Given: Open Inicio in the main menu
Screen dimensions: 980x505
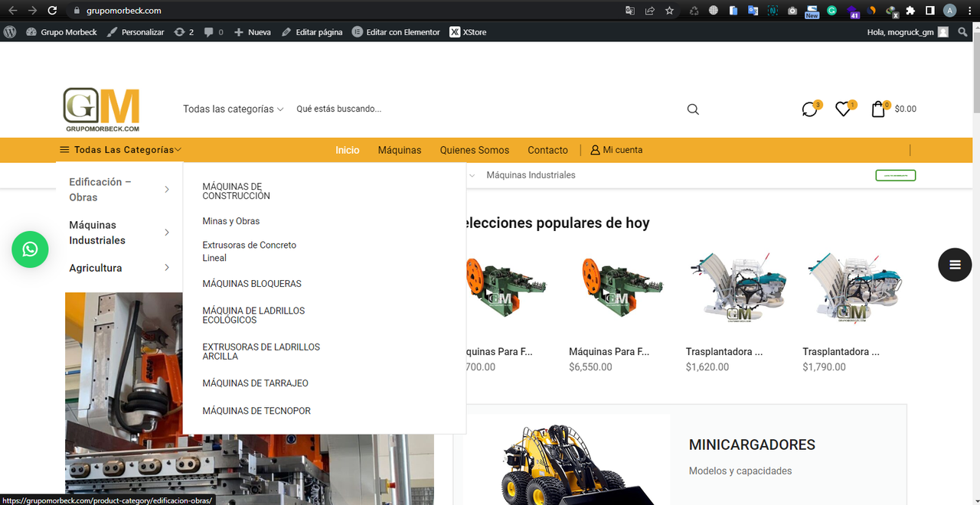Looking at the screenshot, I should pos(348,150).
